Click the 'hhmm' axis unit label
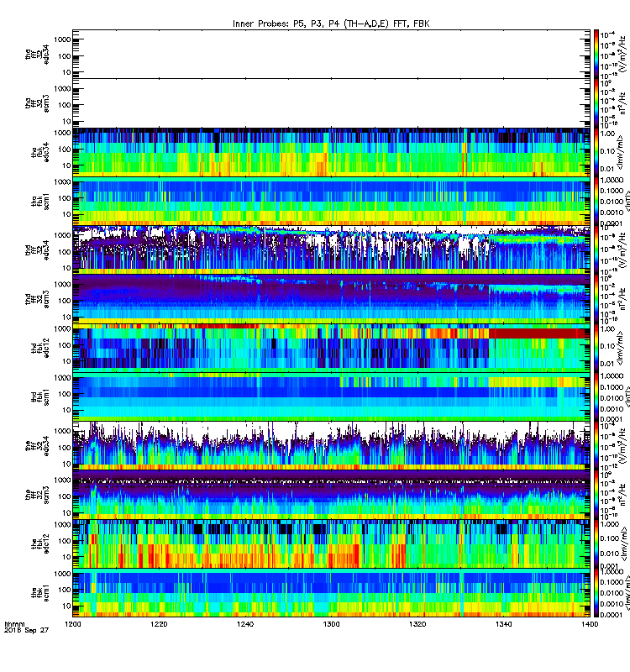630x672 pixels. coord(14,624)
